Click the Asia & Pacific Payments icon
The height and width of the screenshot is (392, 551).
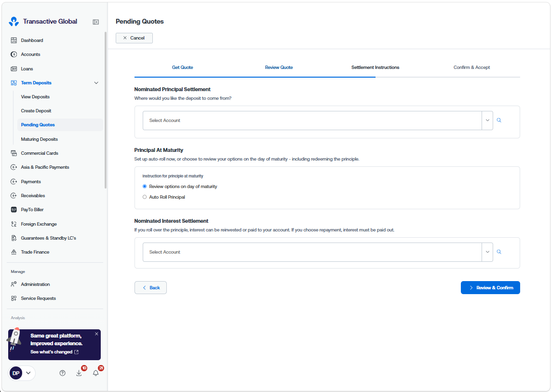click(x=13, y=167)
